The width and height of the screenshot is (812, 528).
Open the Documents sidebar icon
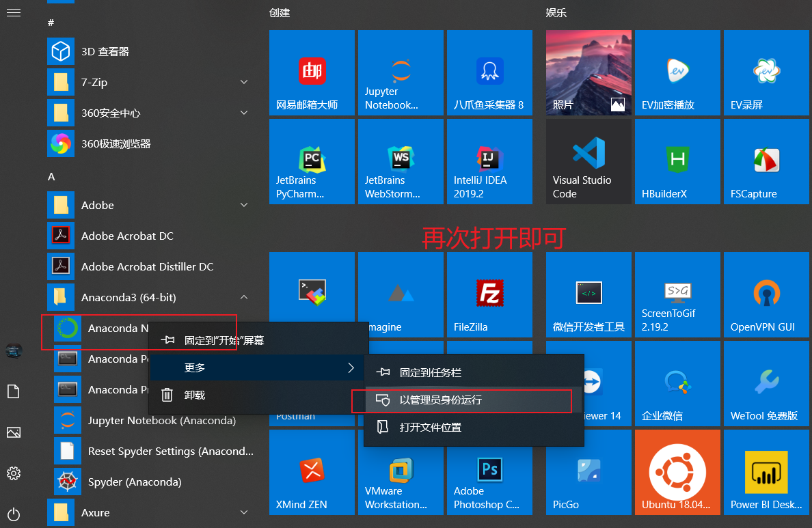tap(14, 391)
